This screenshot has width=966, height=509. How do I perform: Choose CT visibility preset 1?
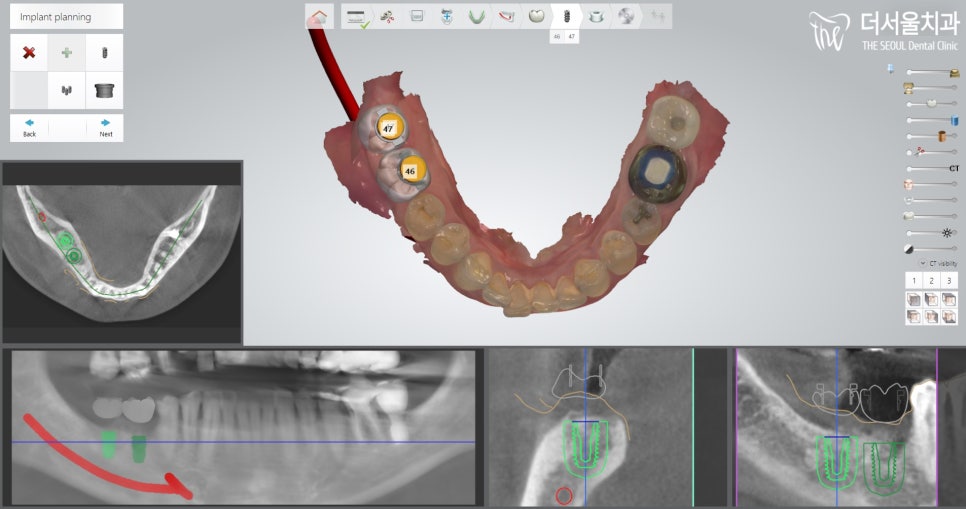pos(913,281)
